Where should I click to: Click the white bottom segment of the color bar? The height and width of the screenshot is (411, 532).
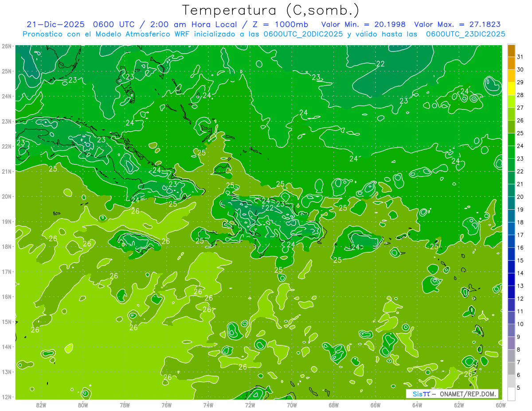tap(511, 394)
